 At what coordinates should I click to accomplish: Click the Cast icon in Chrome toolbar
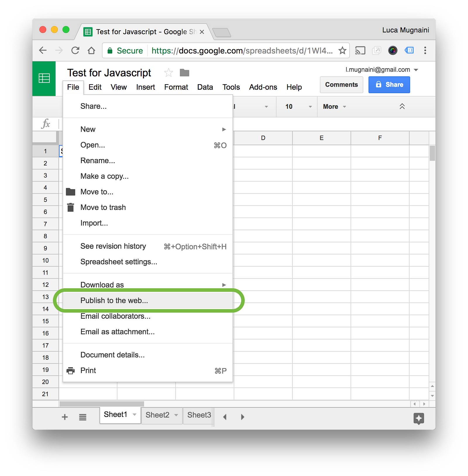(x=360, y=51)
